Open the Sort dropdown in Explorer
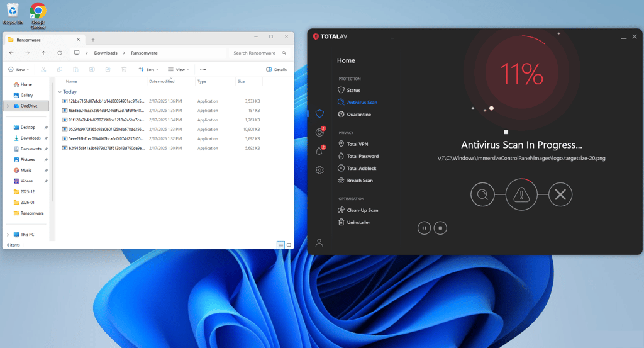Screen dimensions: 644x348 click(x=148, y=69)
